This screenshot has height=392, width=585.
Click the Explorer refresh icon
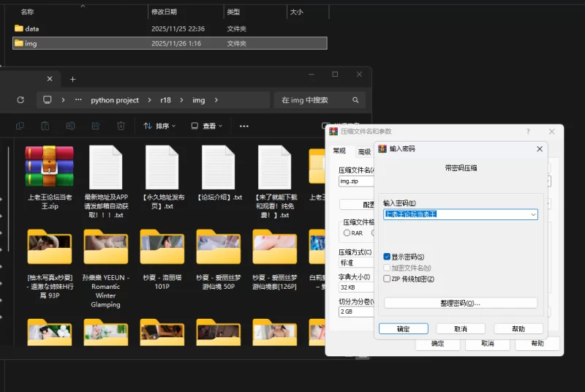click(20, 100)
